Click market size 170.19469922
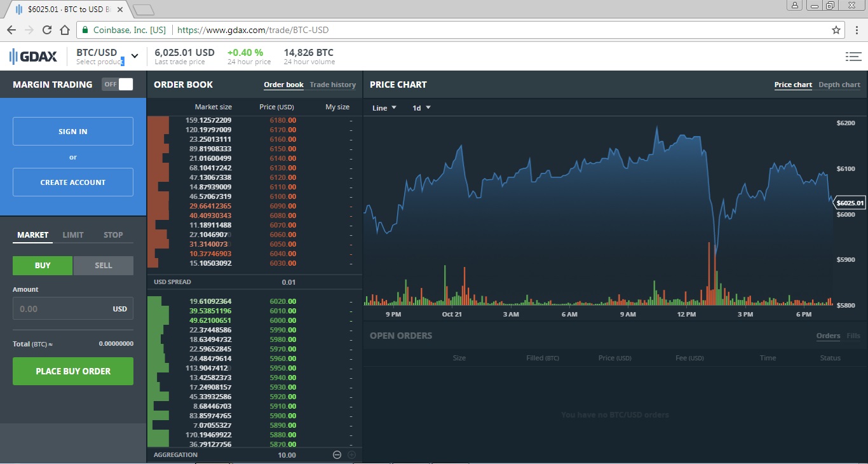 pos(208,435)
